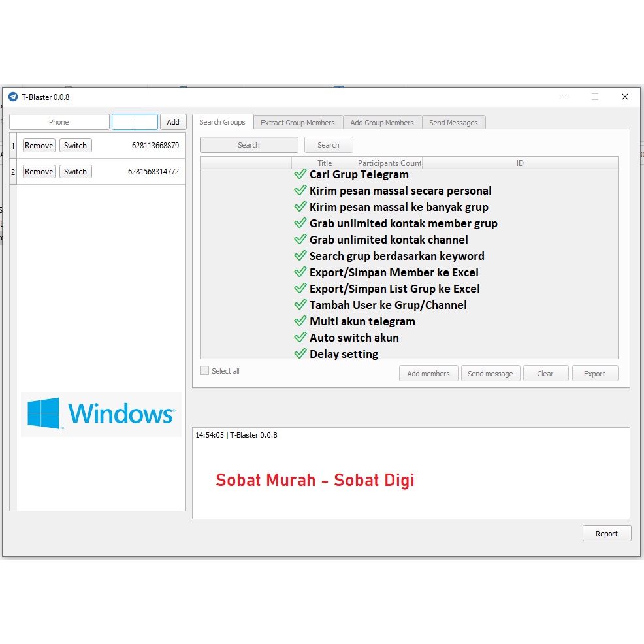Image resolution: width=644 pixels, height=644 pixels.
Task: Minimize the T-Blaster window
Action: click(566, 97)
